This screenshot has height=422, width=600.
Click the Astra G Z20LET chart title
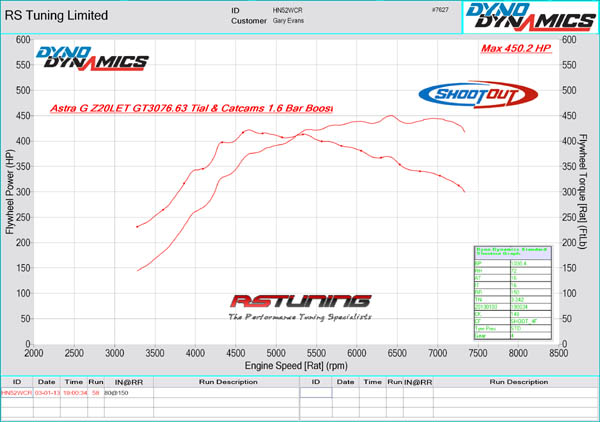pos(191,108)
